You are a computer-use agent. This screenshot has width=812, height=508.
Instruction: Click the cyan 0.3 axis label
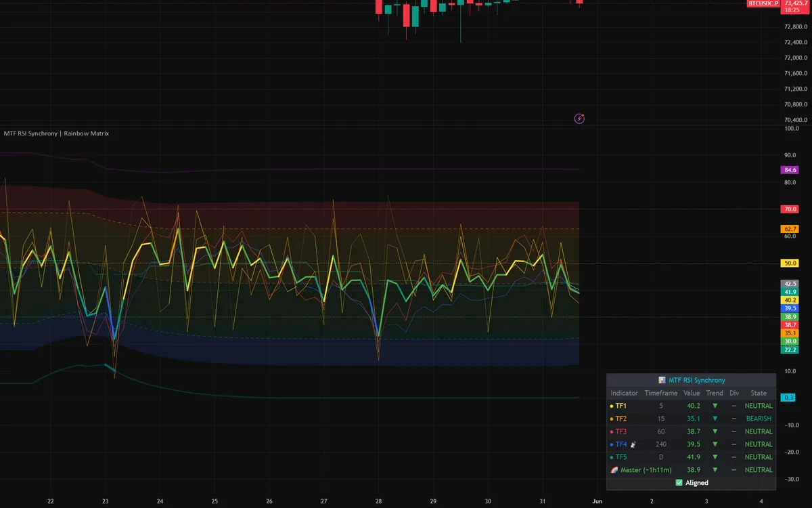point(788,398)
